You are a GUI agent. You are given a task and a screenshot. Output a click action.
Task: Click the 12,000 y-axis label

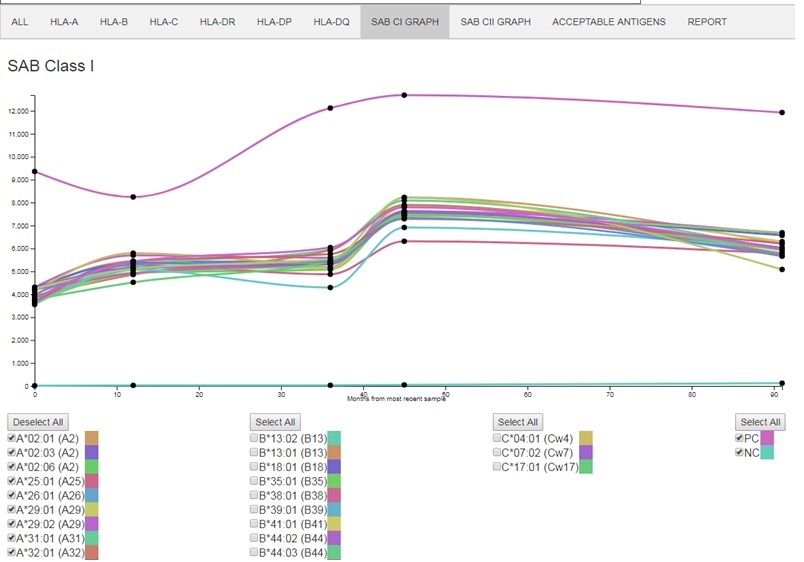click(x=18, y=111)
